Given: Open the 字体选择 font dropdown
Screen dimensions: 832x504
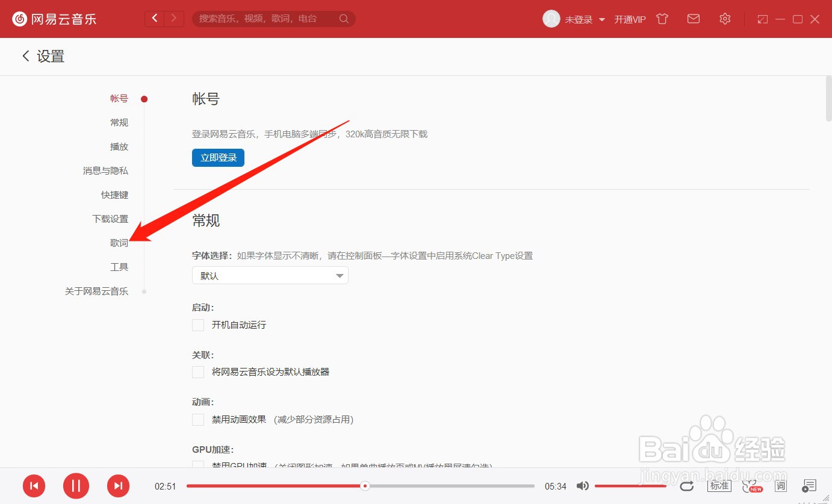Looking at the screenshot, I should (270, 275).
